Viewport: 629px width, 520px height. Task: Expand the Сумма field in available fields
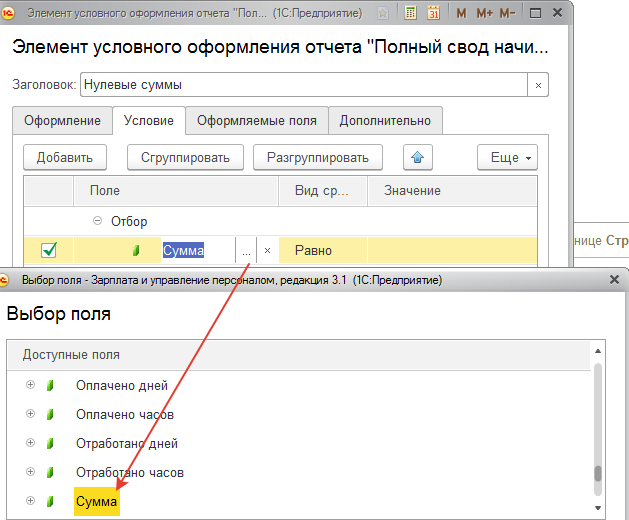(30, 500)
